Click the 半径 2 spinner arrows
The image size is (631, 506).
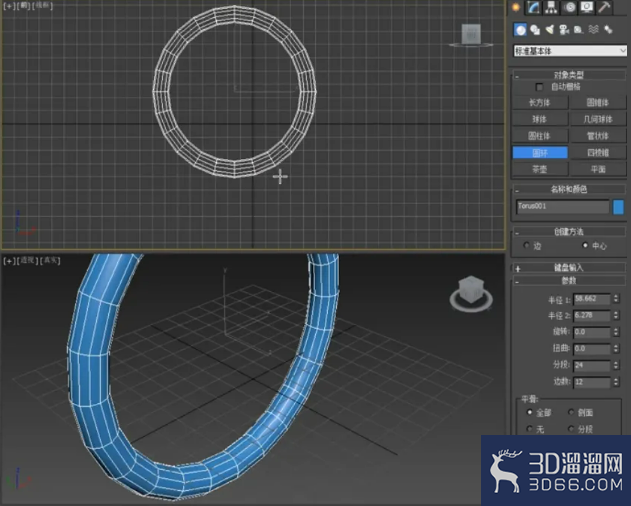pos(616,316)
